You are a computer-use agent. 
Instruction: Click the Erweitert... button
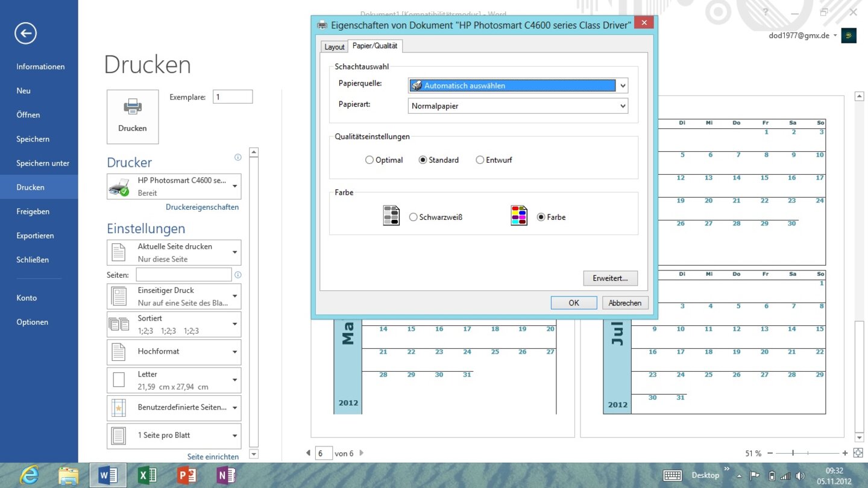[x=611, y=278]
